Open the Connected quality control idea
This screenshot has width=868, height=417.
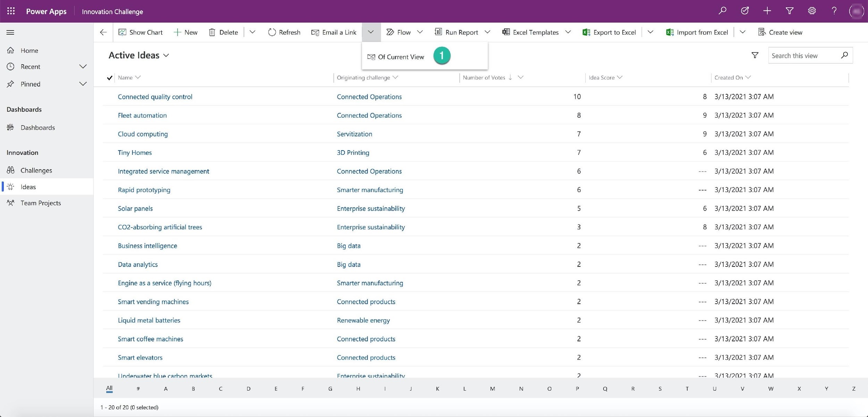(x=155, y=97)
